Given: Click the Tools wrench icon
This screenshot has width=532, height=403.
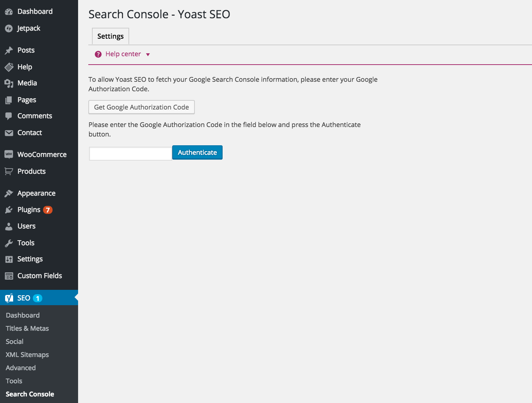Looking at the screenshot, I should pos(9,243).
